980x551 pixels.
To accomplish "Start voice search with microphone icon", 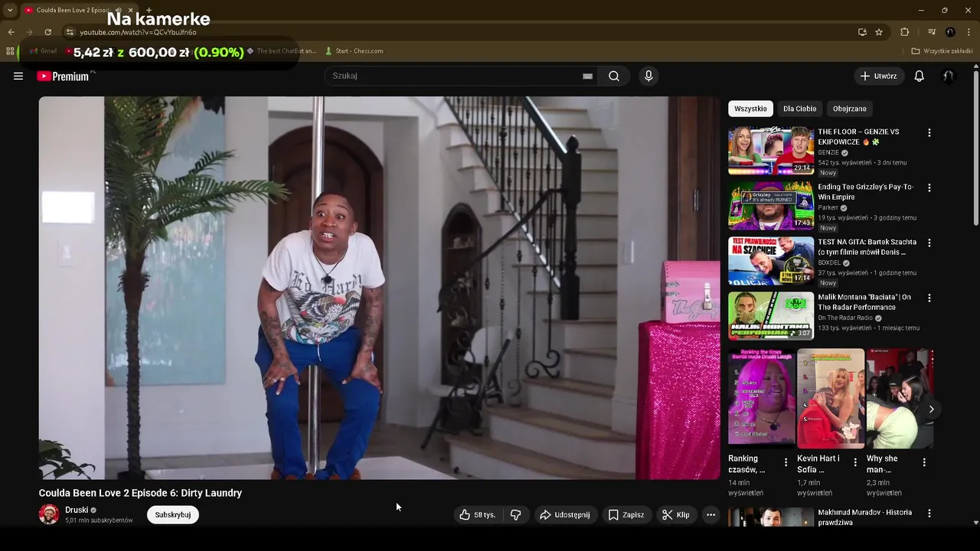I will [x=648, y=76].
